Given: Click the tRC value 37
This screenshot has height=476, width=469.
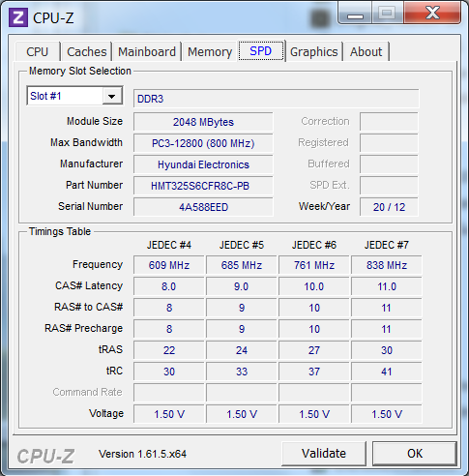Looking at the screenshot, I should click(x=314, y=372).
